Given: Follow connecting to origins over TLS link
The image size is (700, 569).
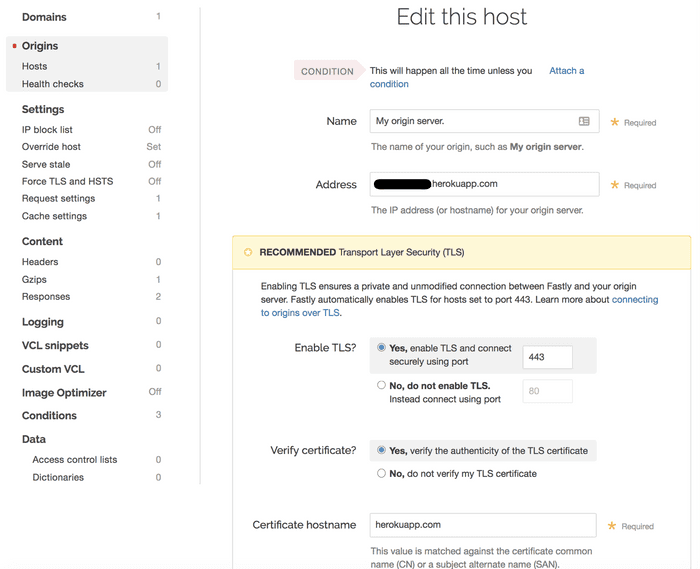Looking at the screenshot, I should coord(634,300).
